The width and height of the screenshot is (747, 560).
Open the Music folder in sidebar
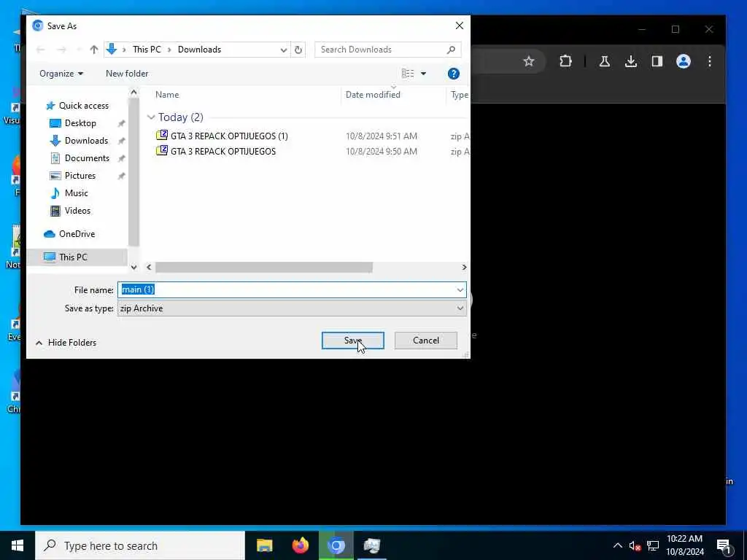[76, 192]
